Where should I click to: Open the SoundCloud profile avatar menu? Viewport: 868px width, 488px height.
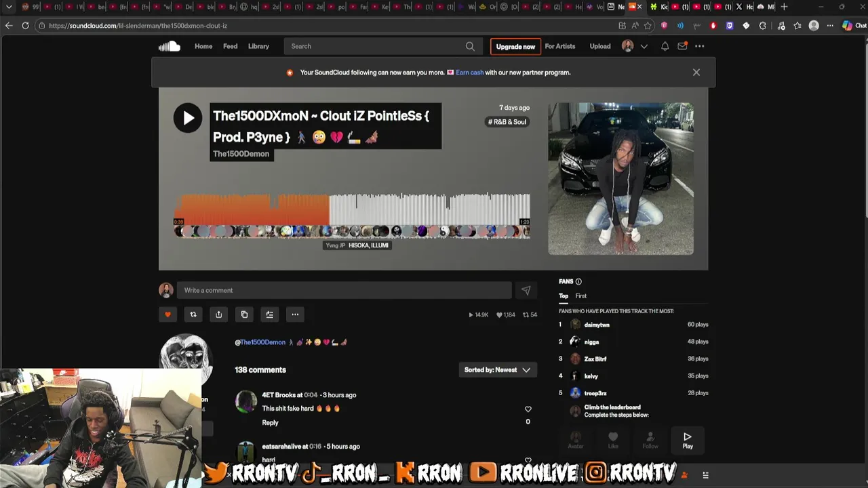tap(628, 46)
